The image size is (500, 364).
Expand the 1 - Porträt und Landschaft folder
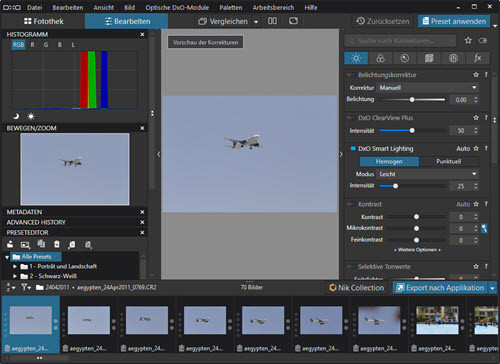pyautogui.click(x=15, y=266)
